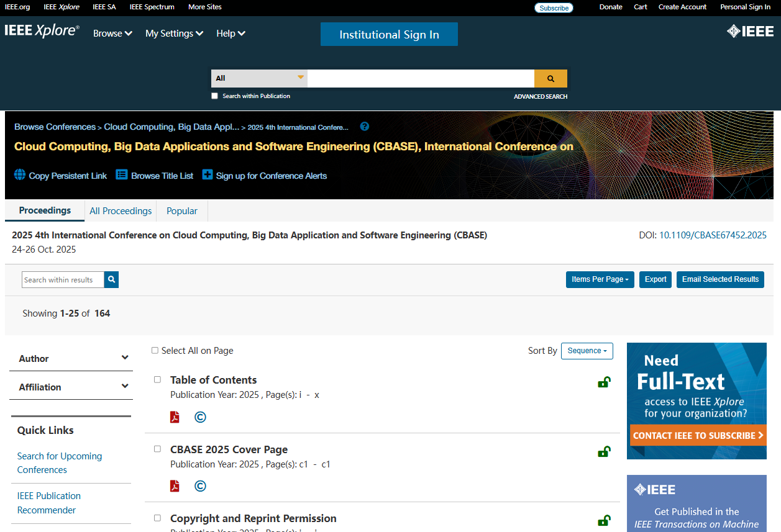
Task: Enable the Search within Publication checkbox
Action: pyautogui.click(x=215, y=96)
